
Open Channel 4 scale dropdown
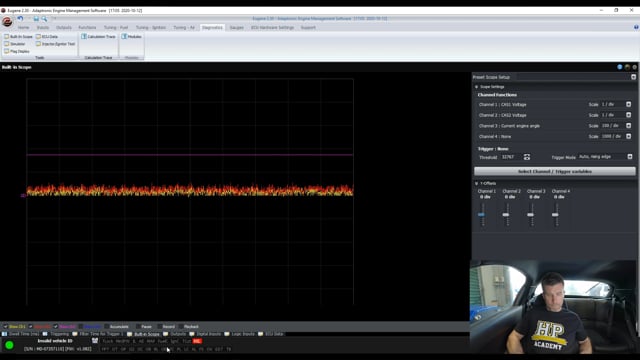point(629,136)
